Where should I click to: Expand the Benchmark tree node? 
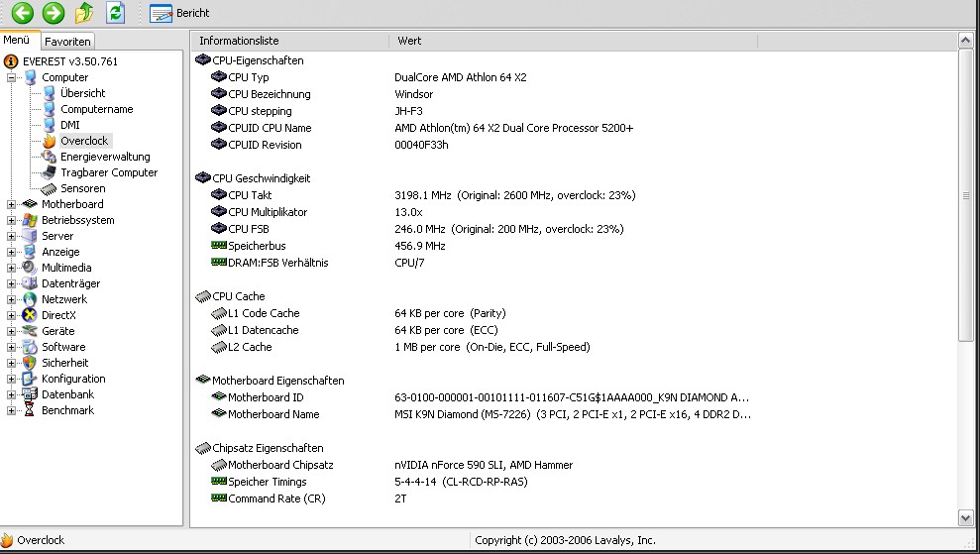[11, 411]
